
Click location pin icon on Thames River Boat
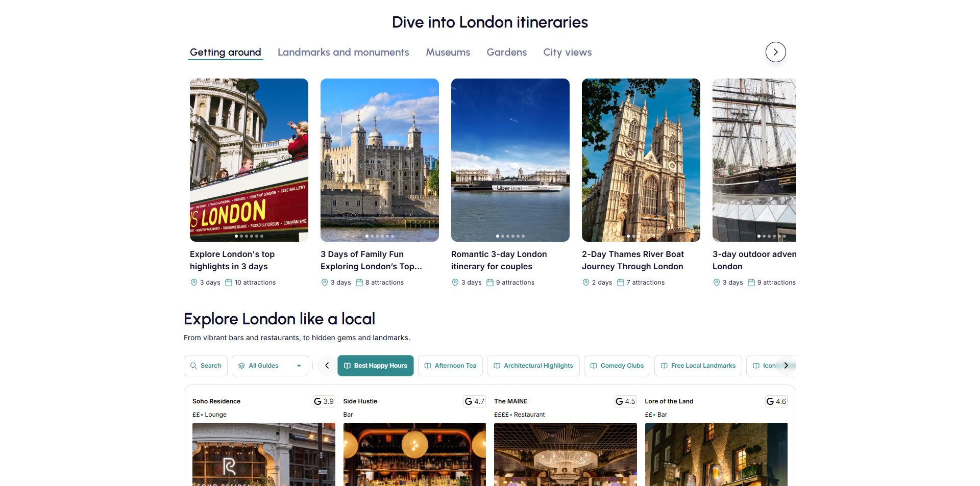point(586,283)
